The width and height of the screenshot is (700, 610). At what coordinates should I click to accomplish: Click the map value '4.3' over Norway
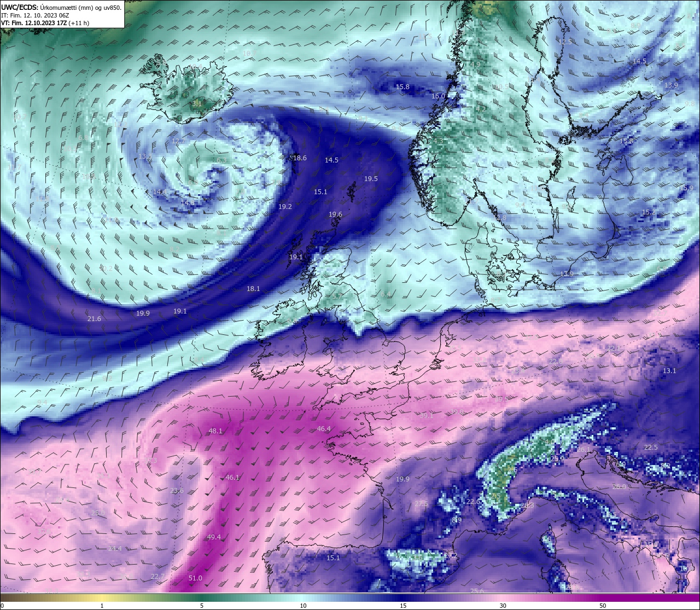(x=438, y=141)
